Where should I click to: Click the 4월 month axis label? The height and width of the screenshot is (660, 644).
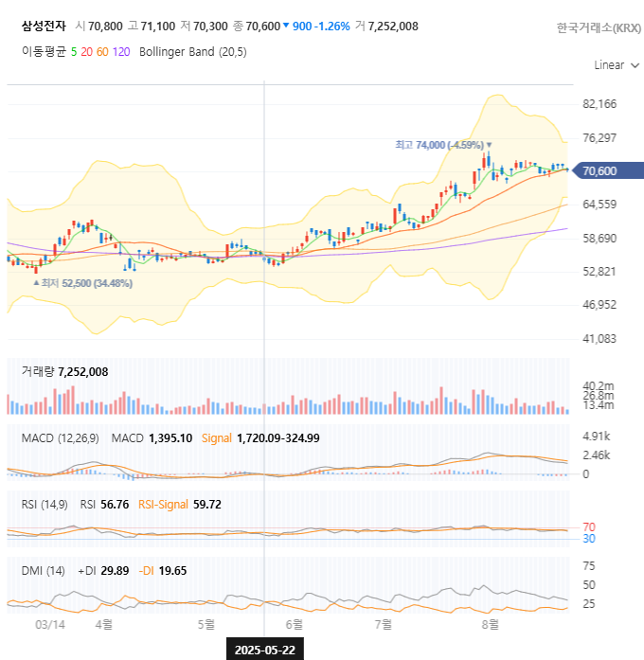104,624
